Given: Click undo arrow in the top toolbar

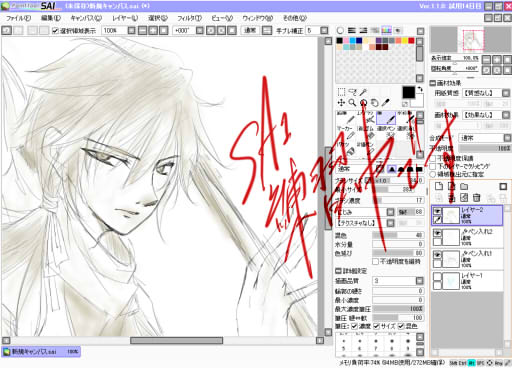Looking at the screenshot, I should tap(7, 31).
